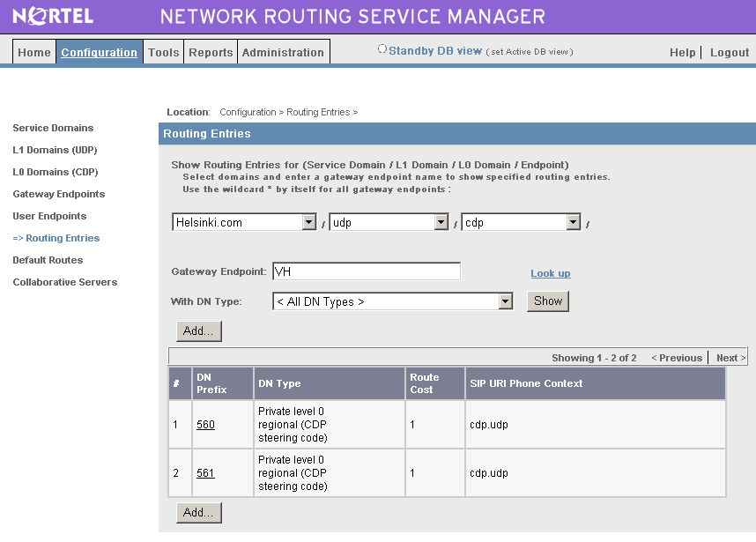Open DN prefix 561 entry

205,473
